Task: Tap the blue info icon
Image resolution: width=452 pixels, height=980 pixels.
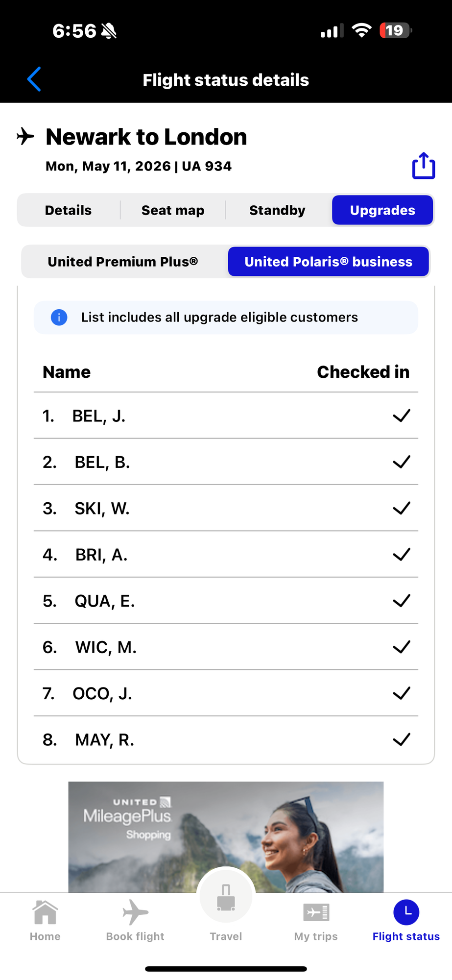Action: (59, 318)
